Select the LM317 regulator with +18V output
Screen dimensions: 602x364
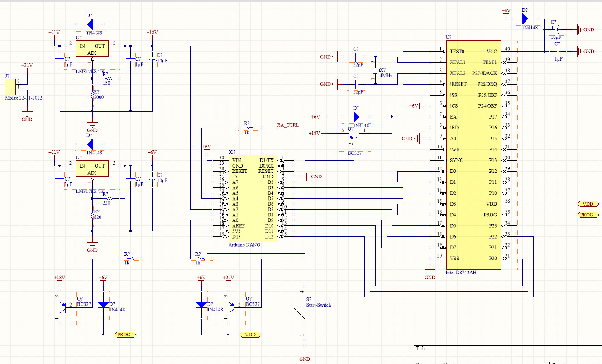(x=92, y=49)
